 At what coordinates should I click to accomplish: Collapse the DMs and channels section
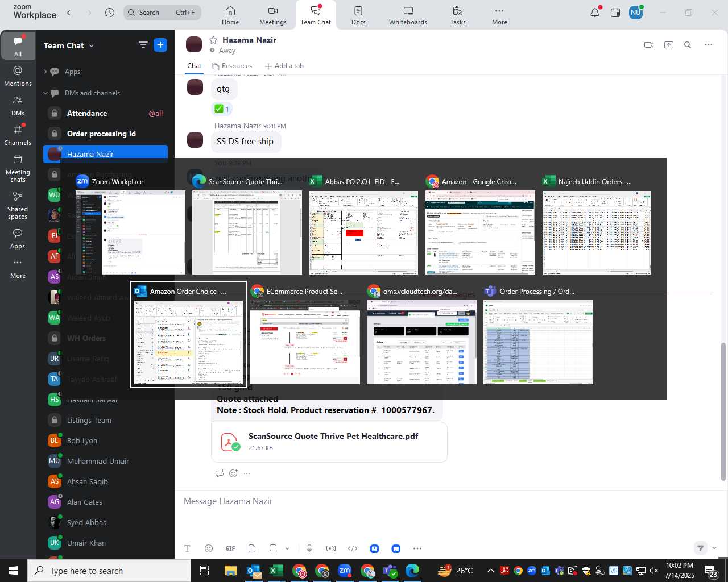click(x=45, y=93)
